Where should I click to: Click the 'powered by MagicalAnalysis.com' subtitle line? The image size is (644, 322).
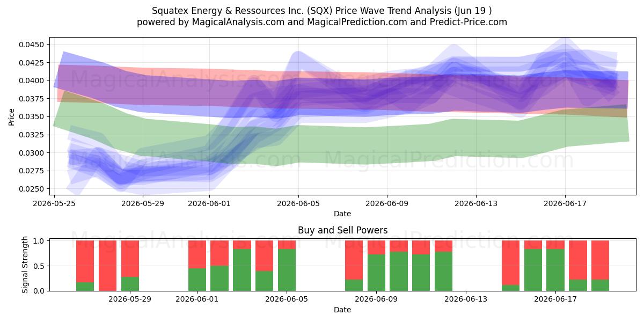click(322, 22)
